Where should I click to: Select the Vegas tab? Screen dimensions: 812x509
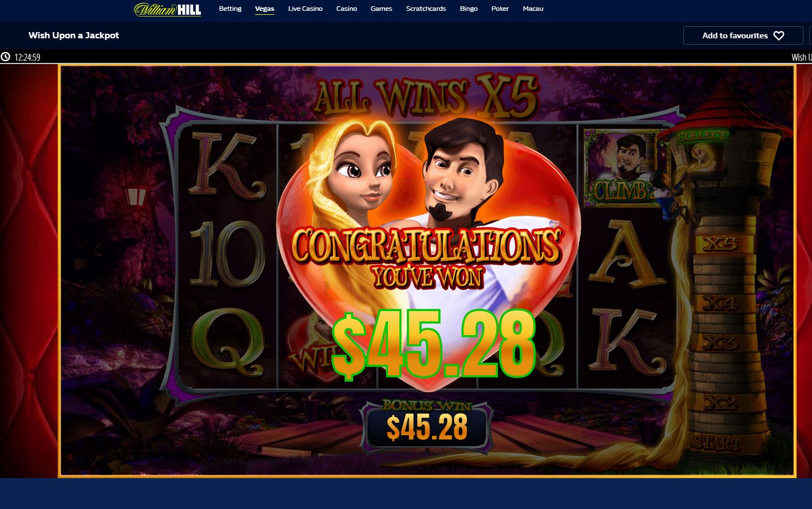click(264, 9)
